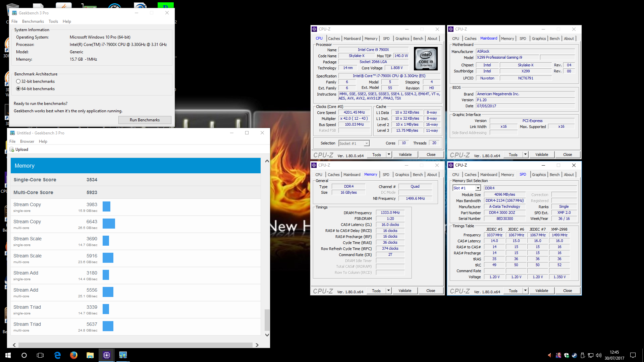Open the Caches tab in the CPU tab window
Viewport: 644px width, 362px height.
point(334,39)
